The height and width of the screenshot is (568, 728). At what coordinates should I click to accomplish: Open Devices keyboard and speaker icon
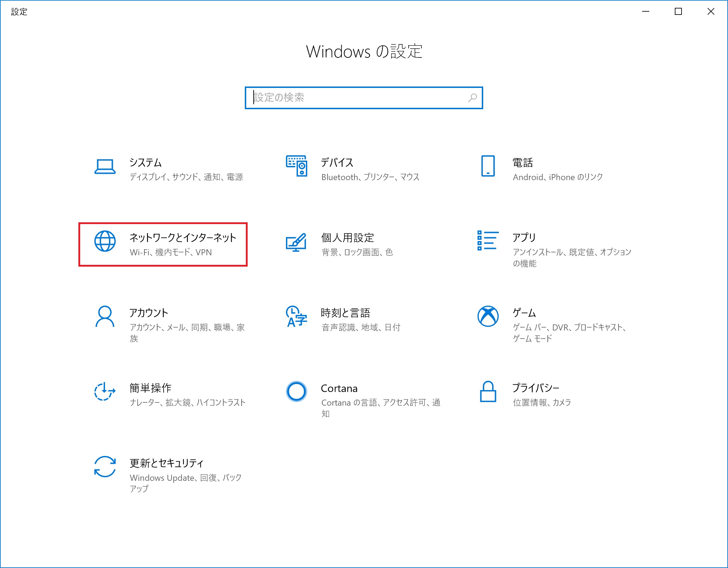296,166
